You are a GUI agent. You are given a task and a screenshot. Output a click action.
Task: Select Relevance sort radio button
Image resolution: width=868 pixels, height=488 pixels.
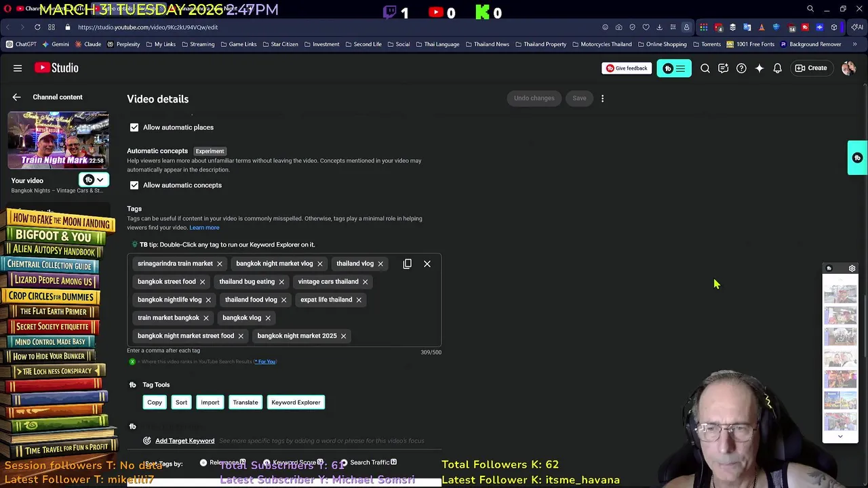coord(203,463)
